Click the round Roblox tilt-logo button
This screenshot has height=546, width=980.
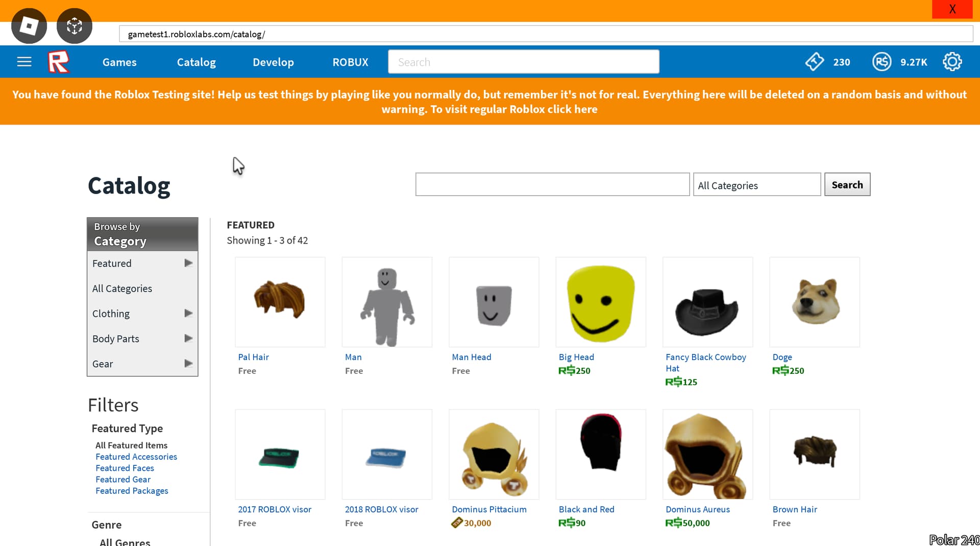[x=29, y=26]
